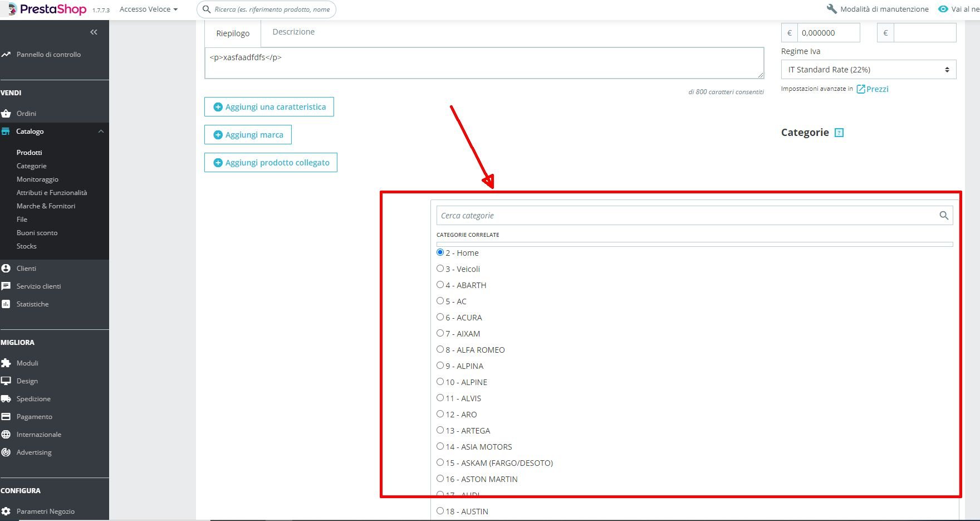Open Pagamento card icon

click(6, 417)
